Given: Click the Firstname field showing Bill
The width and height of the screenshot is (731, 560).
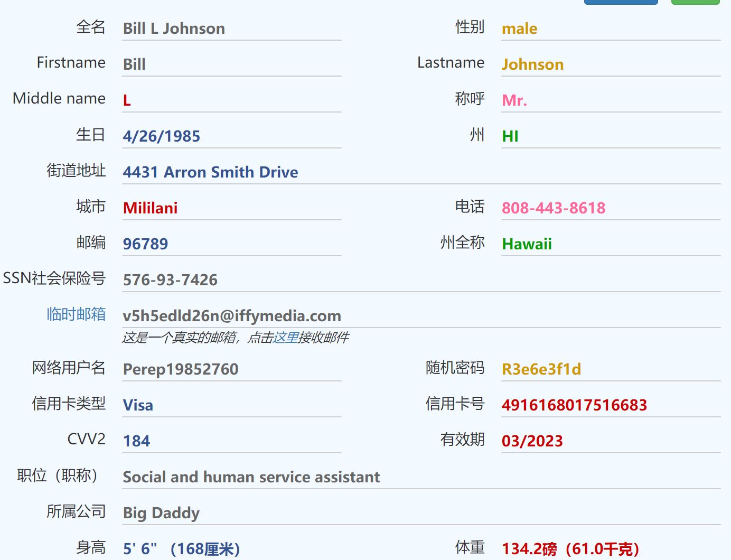Looking at the screenshot, I should point(134,64).
